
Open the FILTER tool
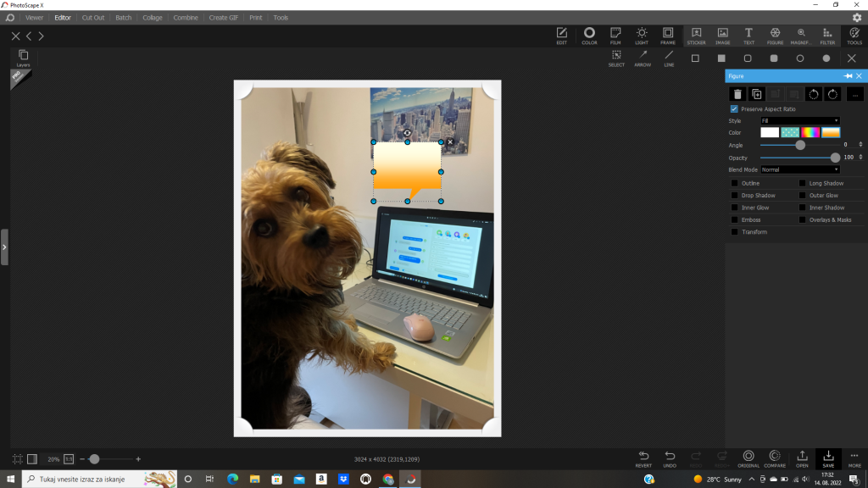click(x=827, y=36)
